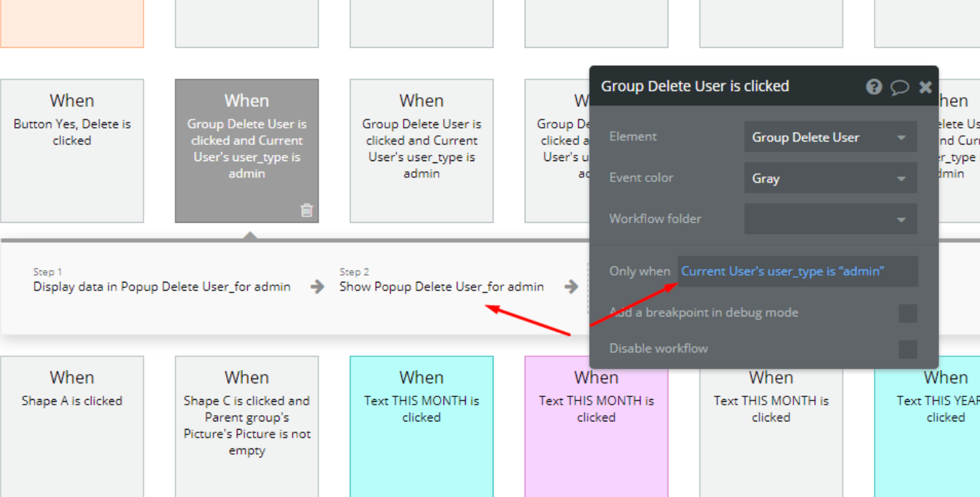The height and width of the screenshot is (497, 980).
Task: Open the empty Workflow folder dropdown
Action: point(830,219)
